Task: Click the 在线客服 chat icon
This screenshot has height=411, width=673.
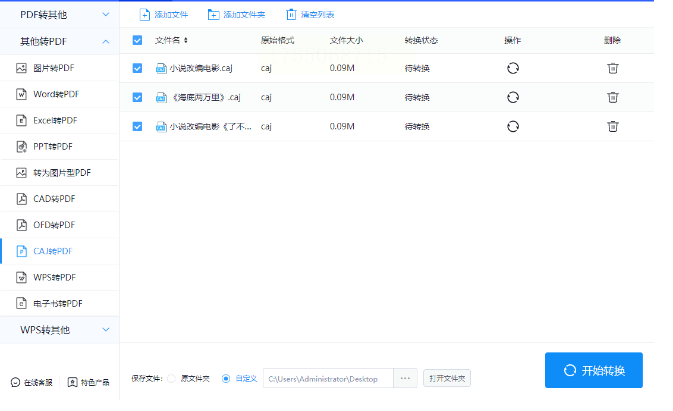Action: (15, 382)
